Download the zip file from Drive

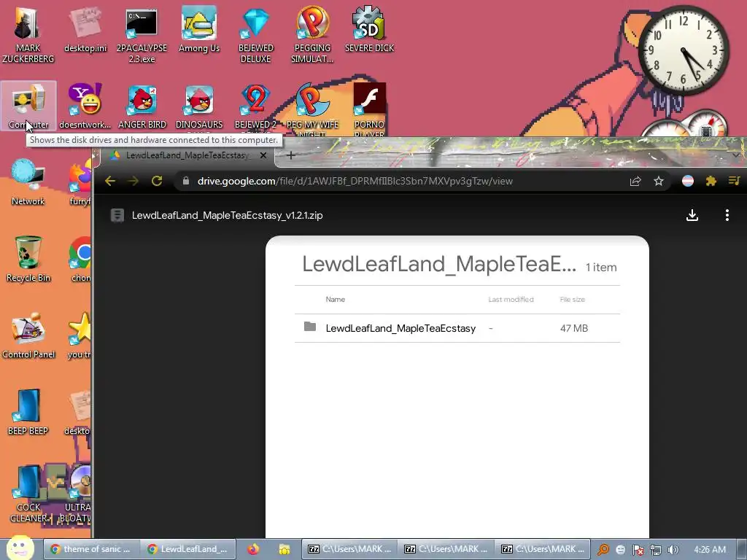[692, 215]
